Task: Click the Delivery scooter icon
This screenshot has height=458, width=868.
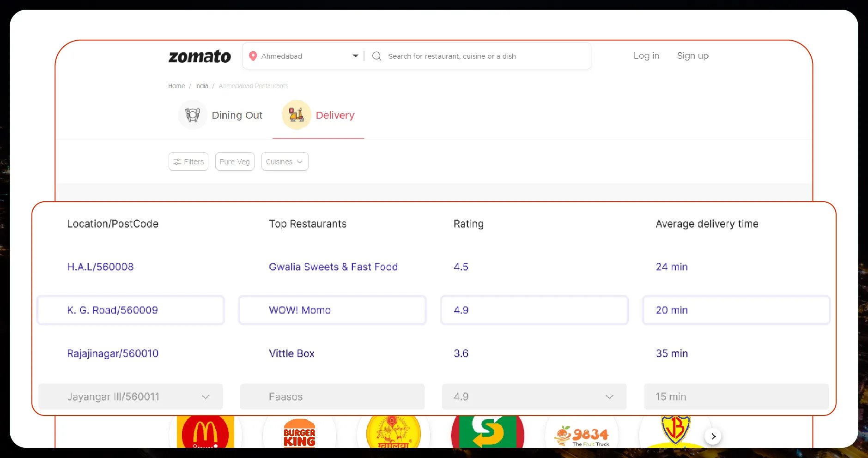Action: click(x=296, y=115)
